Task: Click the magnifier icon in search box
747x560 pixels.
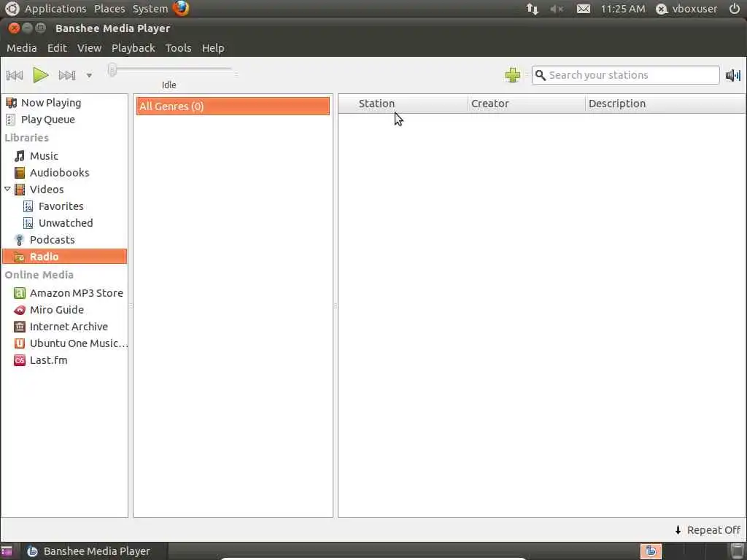Action: point(541,75)
